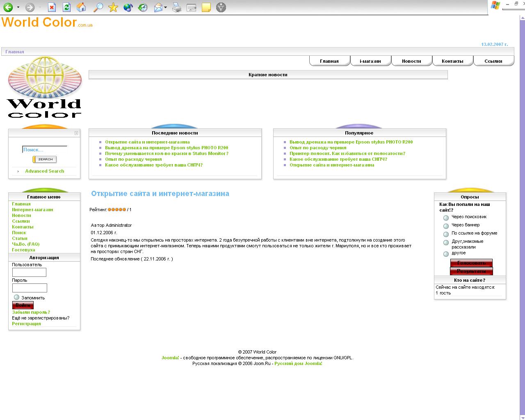Click the small icon atop the search panel
This screenshot has height=420, width=525.
[76, 133]
